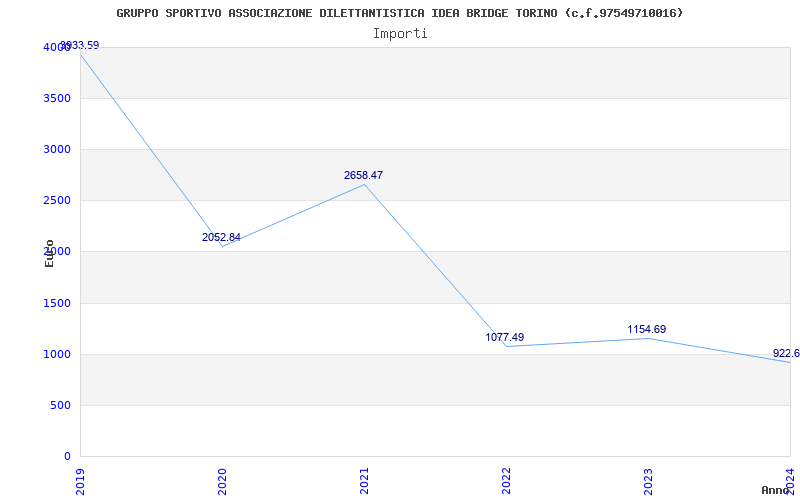Image resolution: width=800 pixels, height=500 pixels.
Task: Click the 1500 y-axis tick label
Action: pos(55,304)
